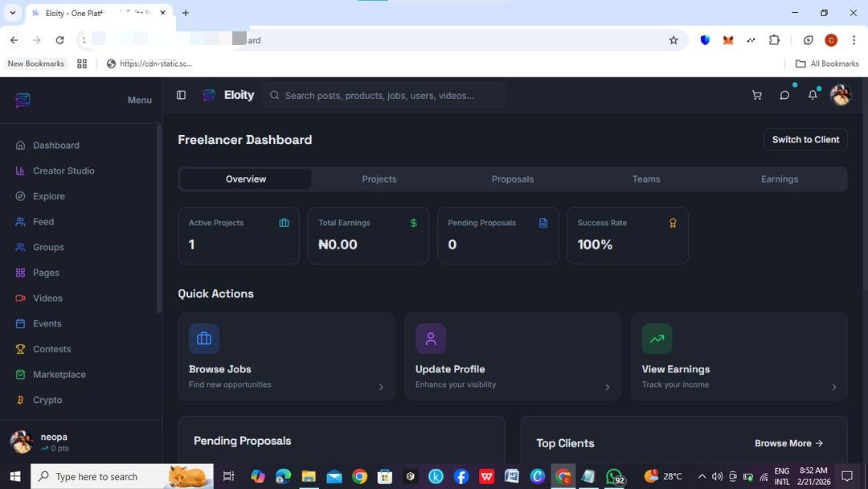Click the Crypto bitcoin icon in sidebar
This screenshot has width=868, height=489.
click(20, 400)
